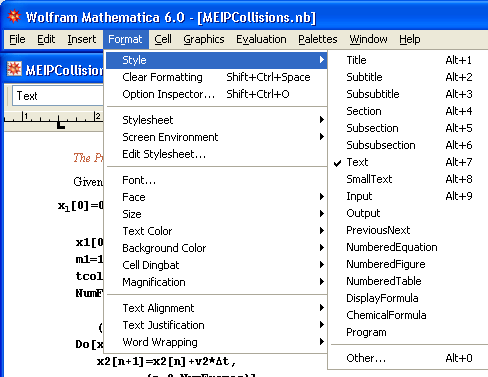Apply the Output style
Screen dimensions: 488x377
[409, 213]
